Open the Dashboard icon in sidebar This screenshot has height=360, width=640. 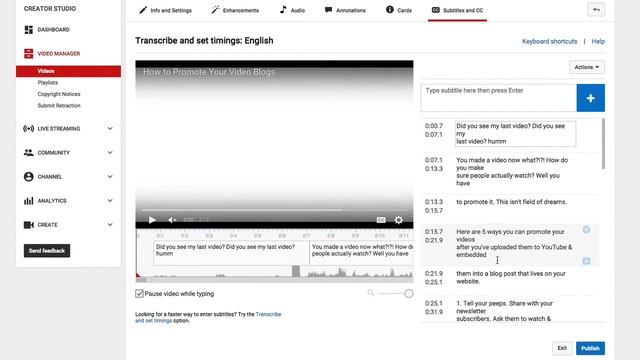29,29
